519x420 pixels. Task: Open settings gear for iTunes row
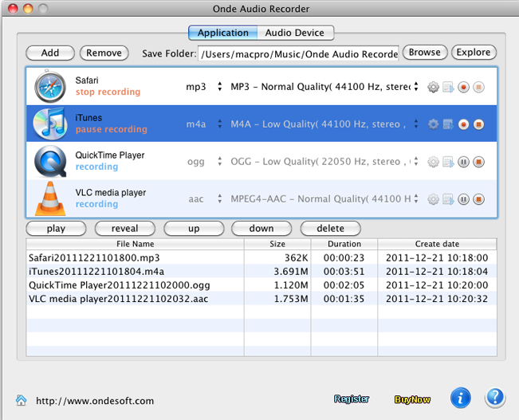coord(433,124)
